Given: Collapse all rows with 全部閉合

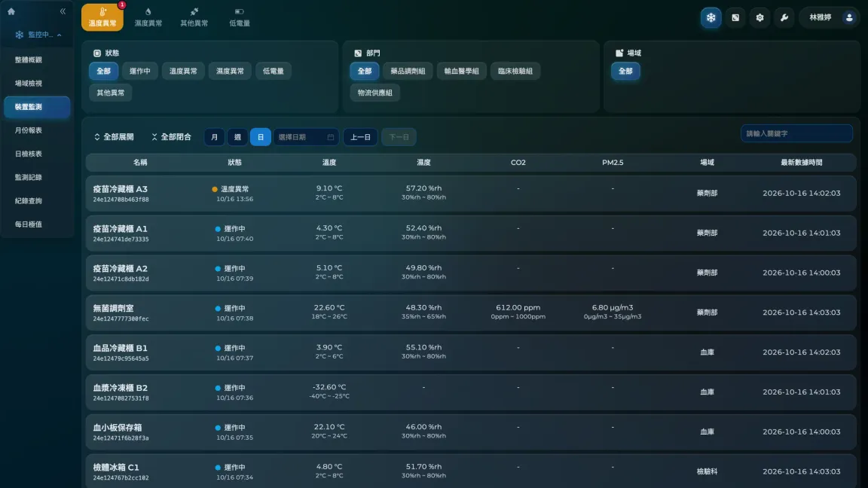Looking at the screenshot, I should 171,137.
